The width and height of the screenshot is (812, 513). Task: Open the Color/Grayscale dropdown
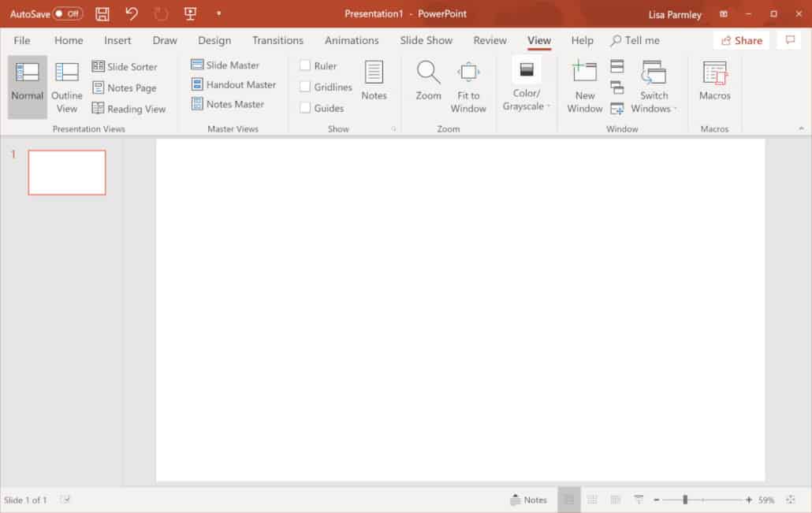tap(526, 83)
